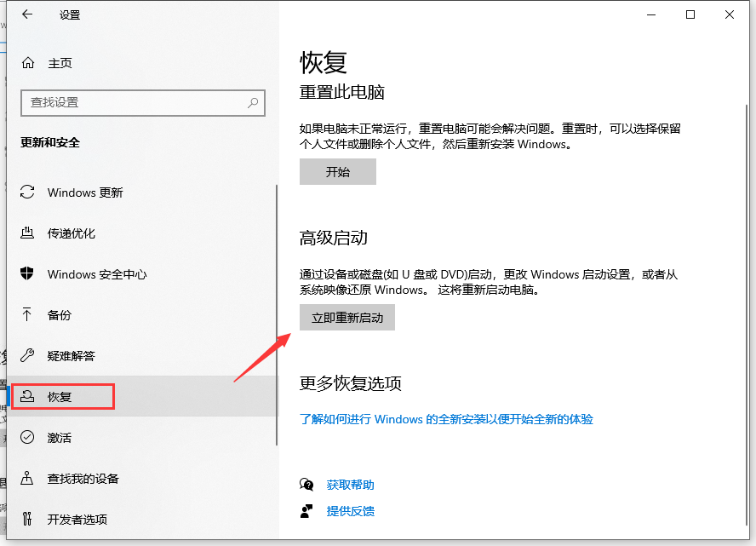756x546 pixels.
Task: Click the back arrow in Settings
Action: click(x=27, y=14)
